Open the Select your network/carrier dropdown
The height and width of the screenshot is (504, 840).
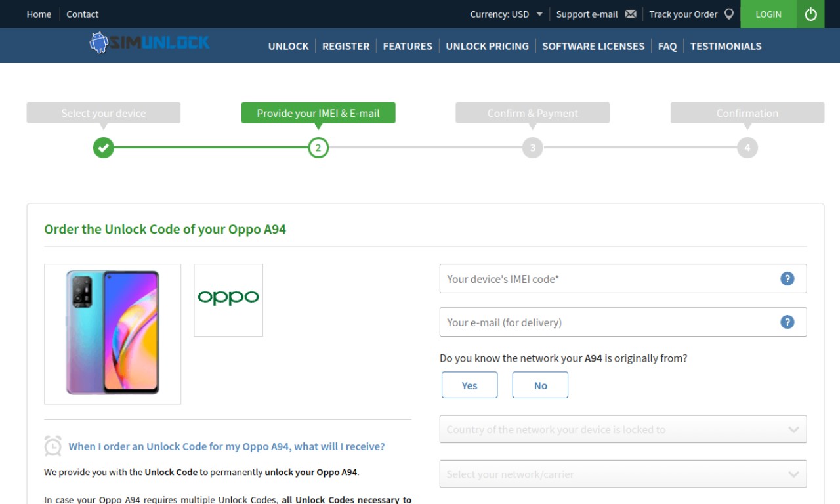(x=623, y=474)
